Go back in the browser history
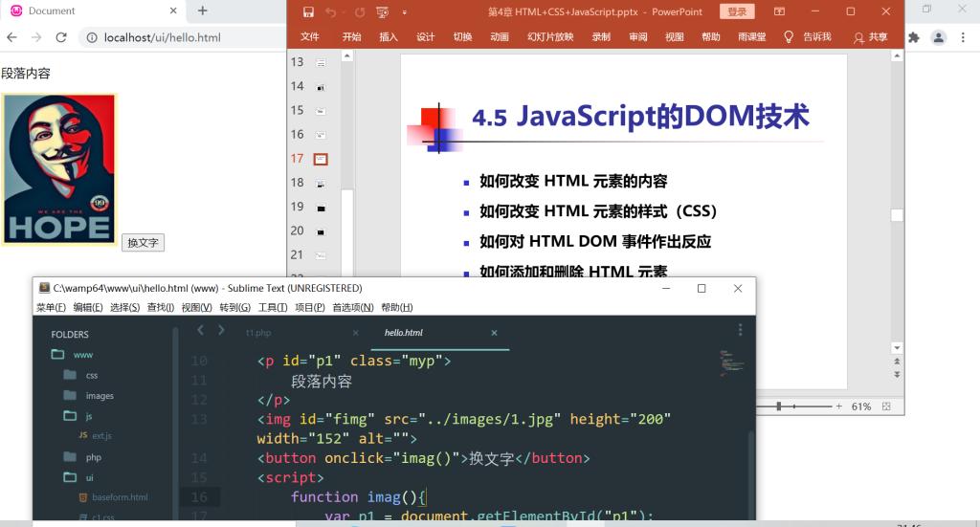Viewport: 980px width, 527px height. pos(11,37)
